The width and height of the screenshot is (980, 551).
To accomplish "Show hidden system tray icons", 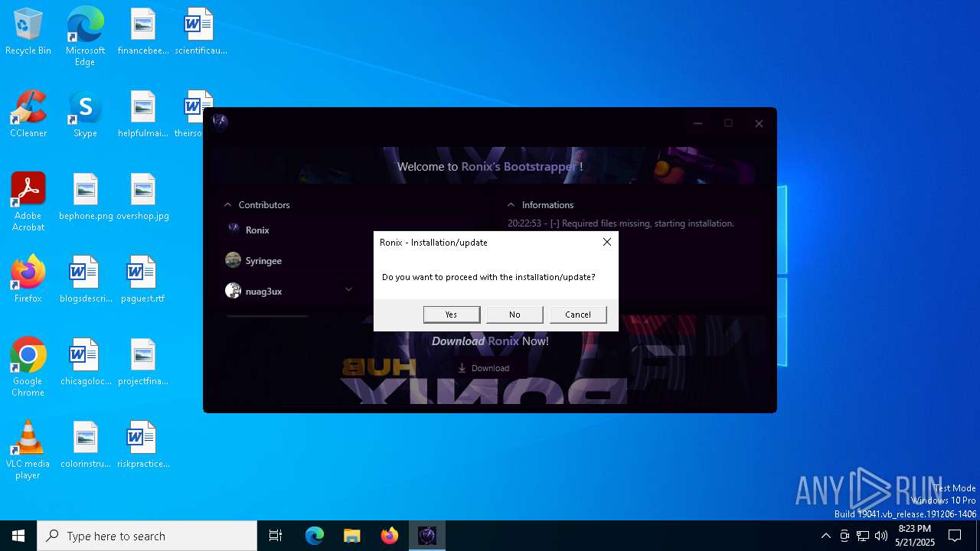I will pyautogui.click(x=825, y=536).
